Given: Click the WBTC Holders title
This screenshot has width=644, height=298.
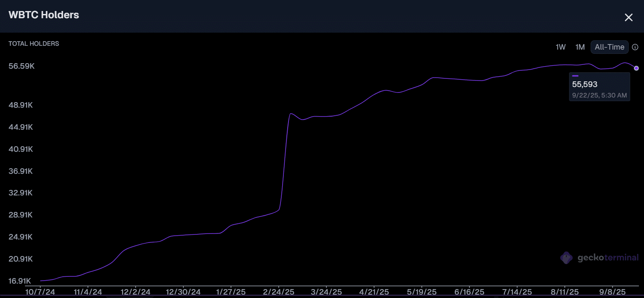Looking at the screenshot, I should 44,15.
